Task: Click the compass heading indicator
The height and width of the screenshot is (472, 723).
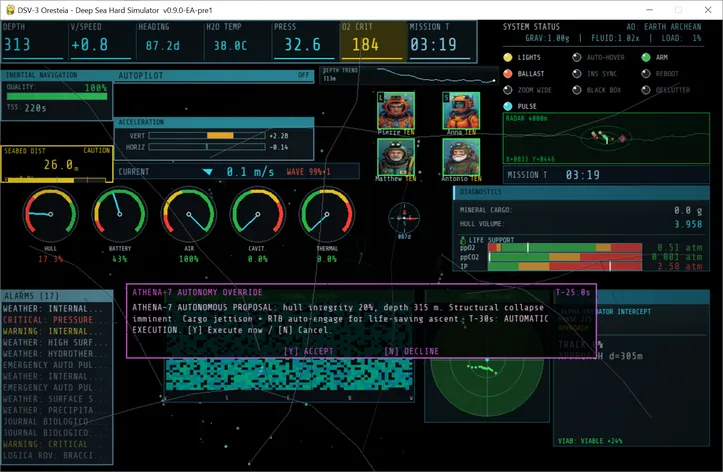Action: pos(404,218)
